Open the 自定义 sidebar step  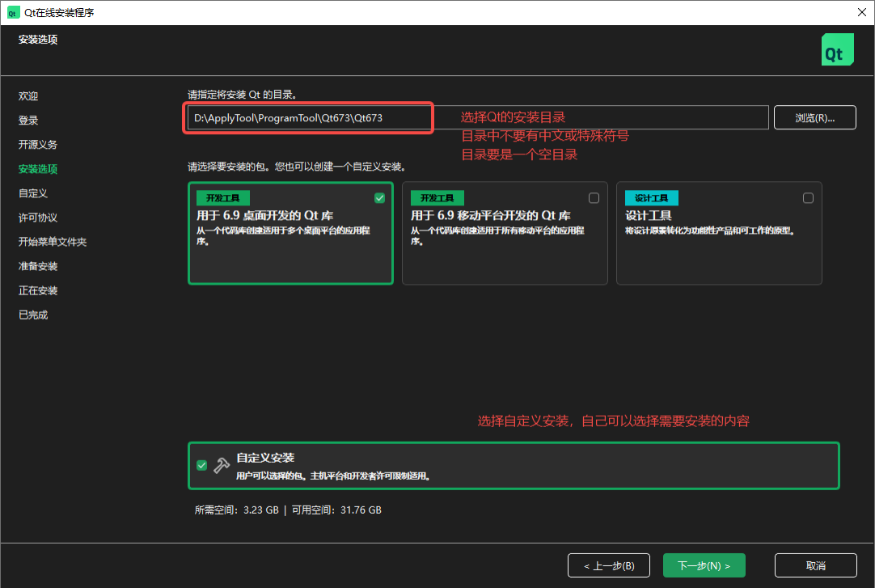33,193
